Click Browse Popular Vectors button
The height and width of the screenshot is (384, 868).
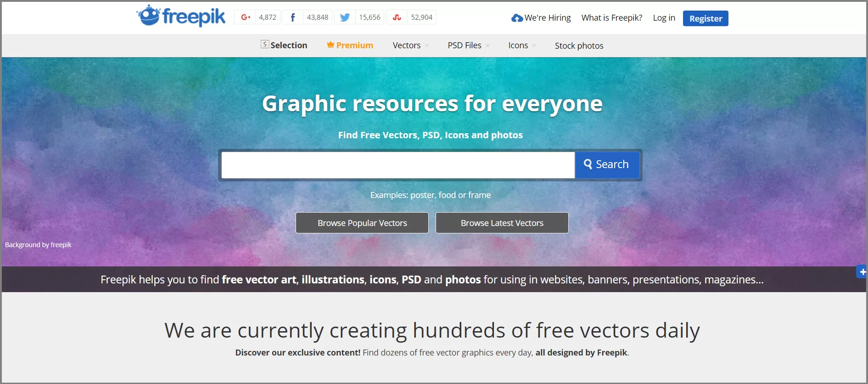pos(362,223)
